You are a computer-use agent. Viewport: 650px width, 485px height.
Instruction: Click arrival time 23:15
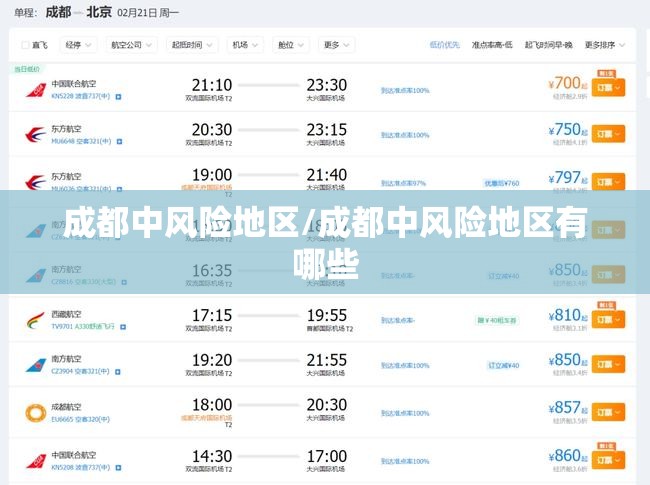click(327, 130)
